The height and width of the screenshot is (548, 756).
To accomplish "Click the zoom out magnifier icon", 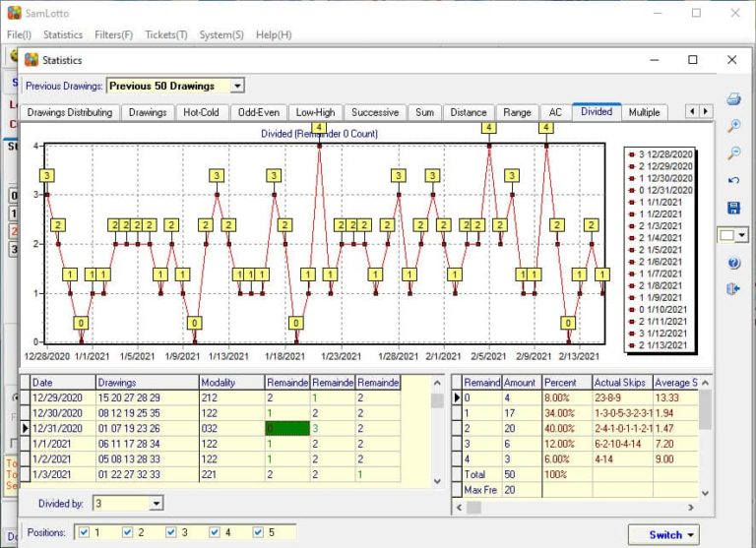I will click(733, 153).
